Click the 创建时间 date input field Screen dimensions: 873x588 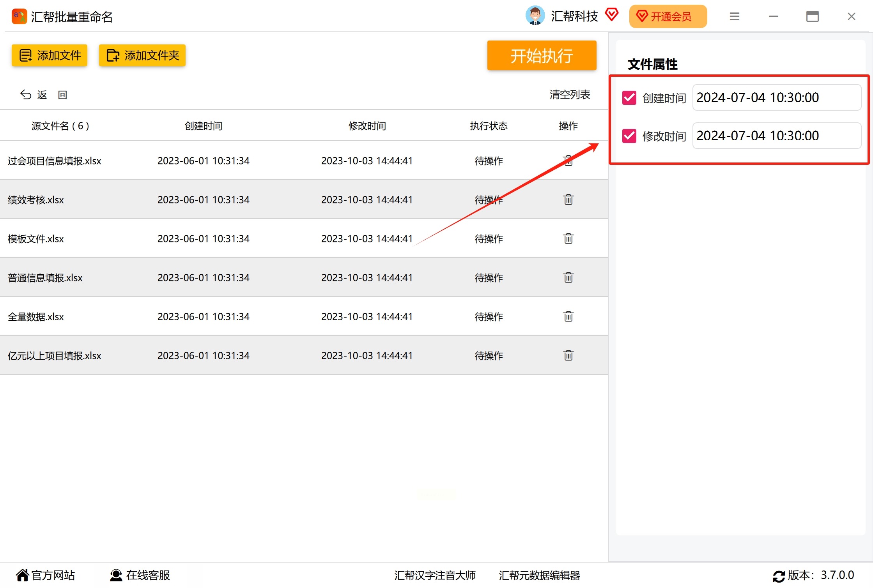pos(776,98)
